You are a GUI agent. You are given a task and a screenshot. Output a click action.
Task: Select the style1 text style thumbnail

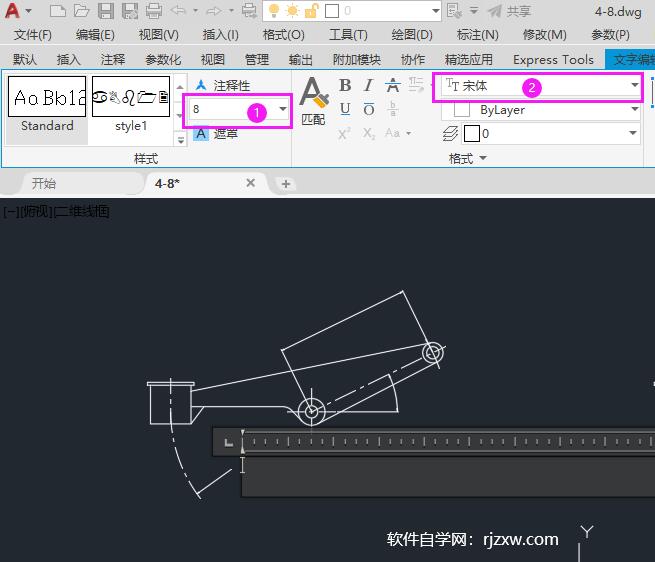pyautogui.click(x=131, y=97)
